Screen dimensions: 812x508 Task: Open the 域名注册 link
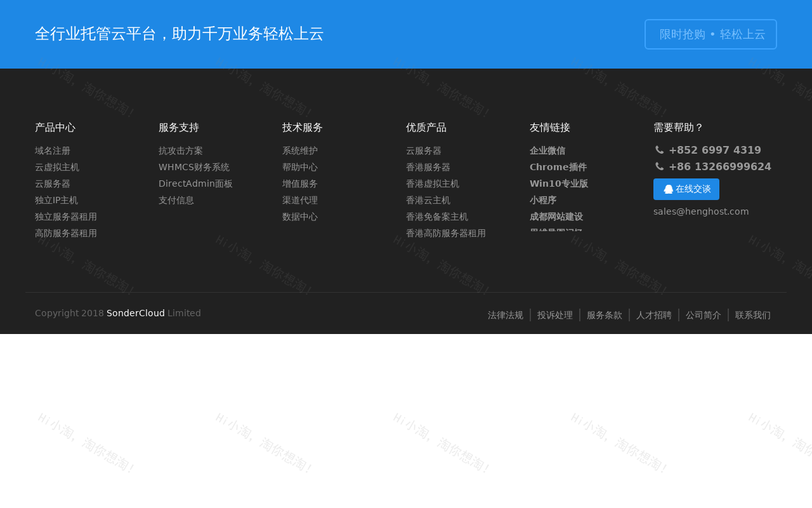(52, 150)
